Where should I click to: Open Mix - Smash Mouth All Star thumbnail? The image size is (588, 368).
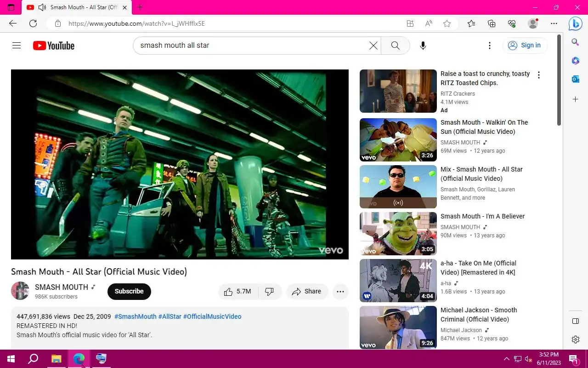pyautogui.click(x=398, y=187)
